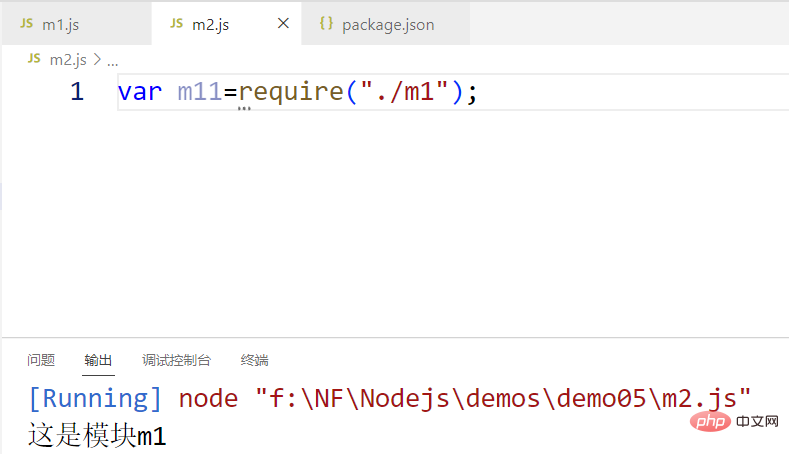Switch to the 终端 (Terminal) tab

[x=255, y=360]
